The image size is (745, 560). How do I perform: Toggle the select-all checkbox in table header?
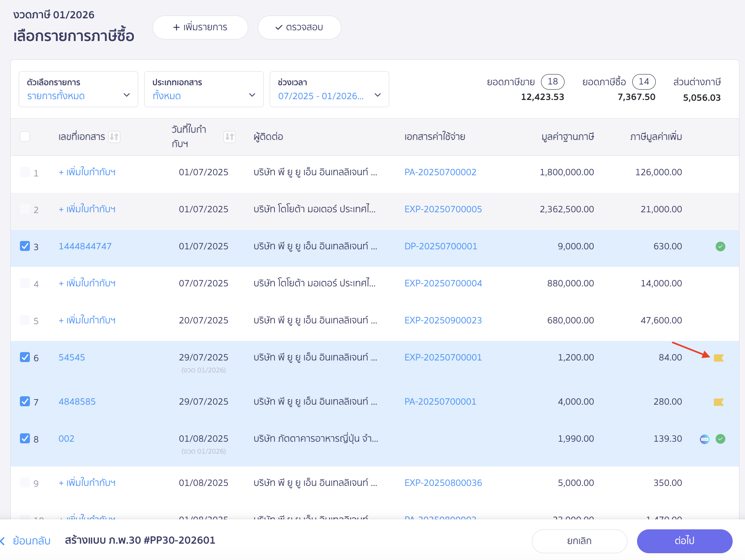[25, 137]
